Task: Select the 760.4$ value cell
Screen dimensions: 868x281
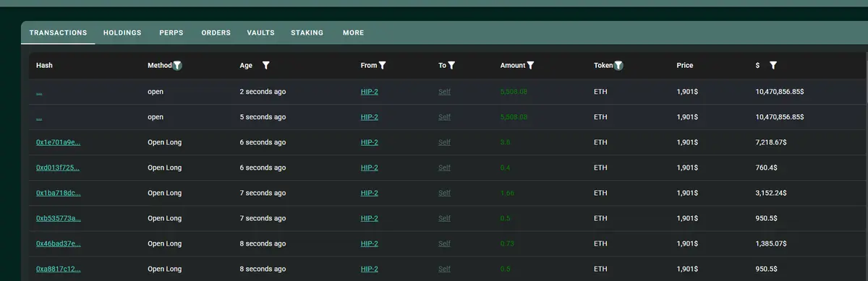Action: 767,168
